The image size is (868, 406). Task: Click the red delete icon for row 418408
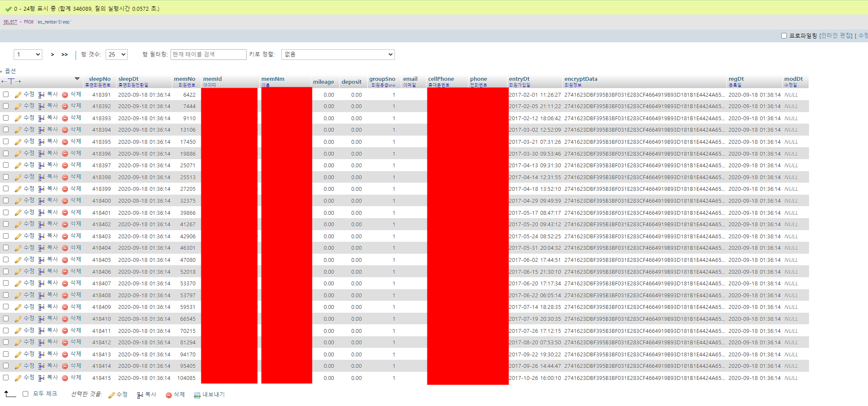point(65,296)
